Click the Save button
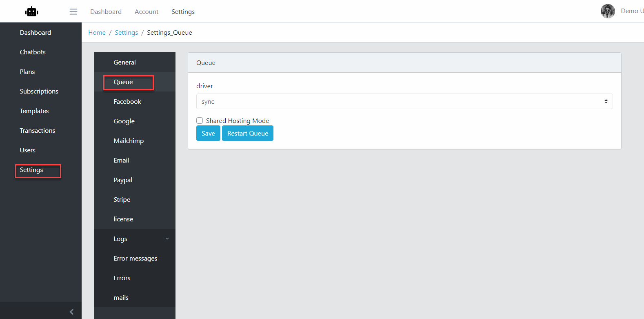644x319 pixels. tap(208, 133)
